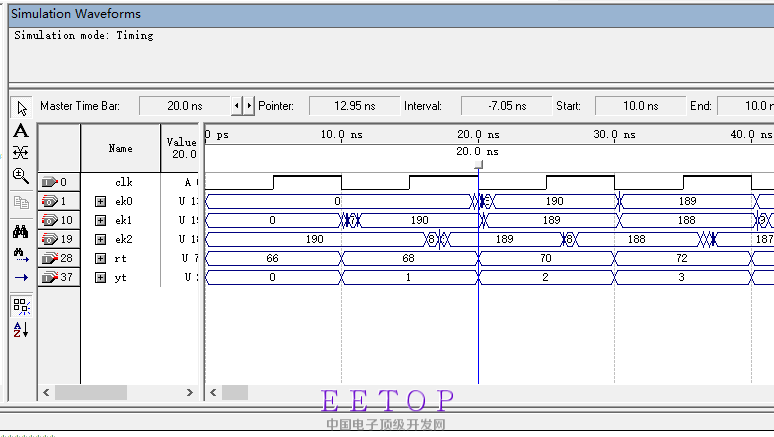The width and height of the screenshot is (774, 437).
Task: Expand the rt bus
Action: pyautogui.click(x=100, y=258)
